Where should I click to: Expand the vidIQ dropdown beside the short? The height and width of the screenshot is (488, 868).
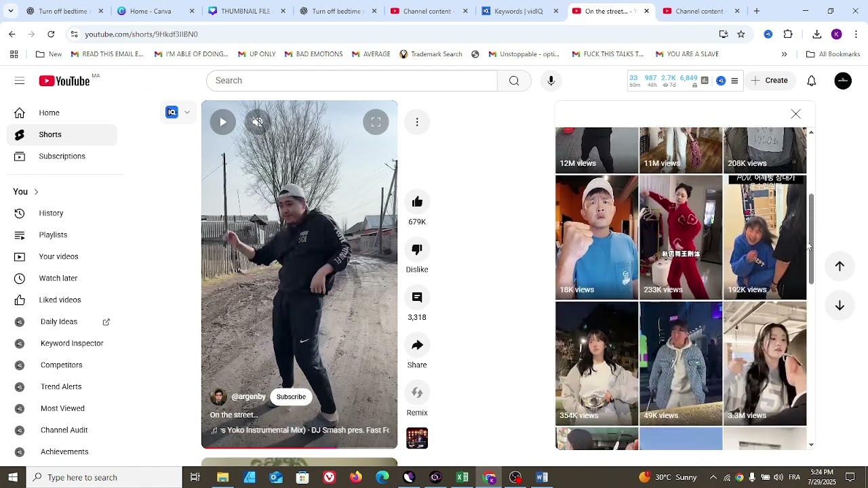pos(187,113)
